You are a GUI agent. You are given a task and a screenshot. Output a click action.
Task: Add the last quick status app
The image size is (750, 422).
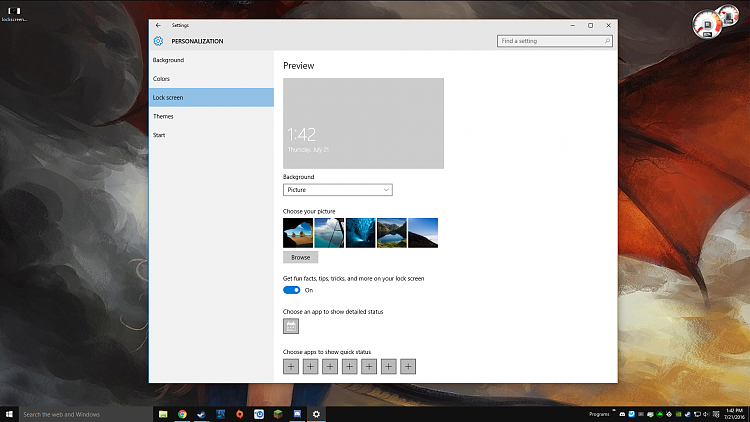tap(408, 366)
